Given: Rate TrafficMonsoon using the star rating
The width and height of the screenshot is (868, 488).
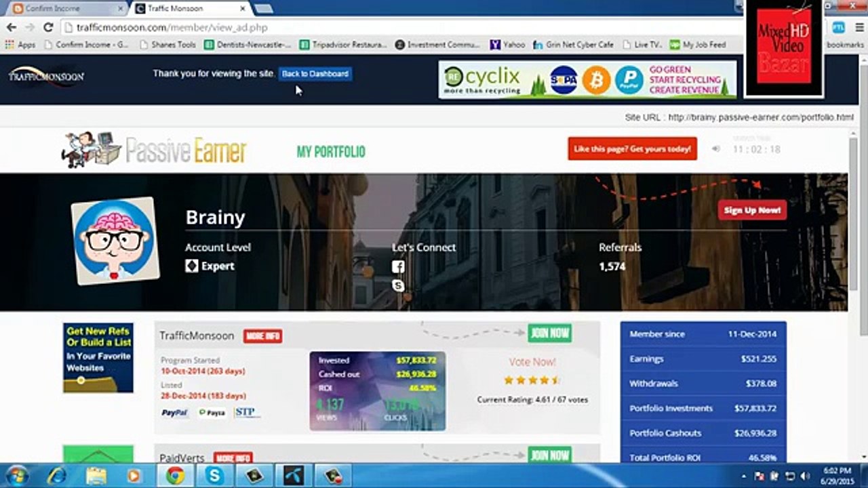Looking at the screenshot, I should (532, 380).
